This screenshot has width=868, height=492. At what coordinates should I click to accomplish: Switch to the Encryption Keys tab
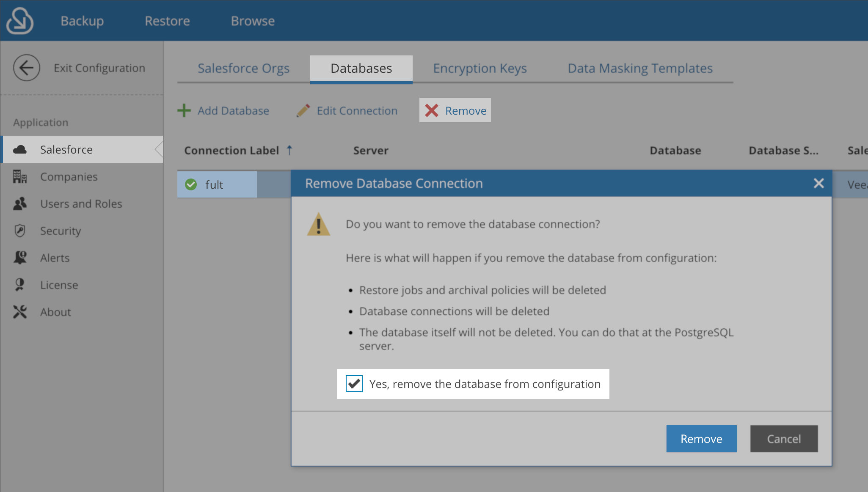tap(479, 68)
